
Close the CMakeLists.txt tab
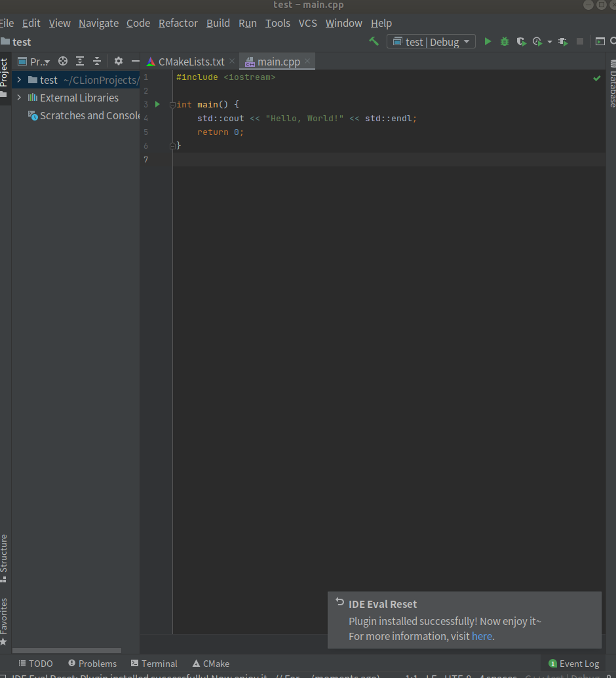[x=232, y=62]
